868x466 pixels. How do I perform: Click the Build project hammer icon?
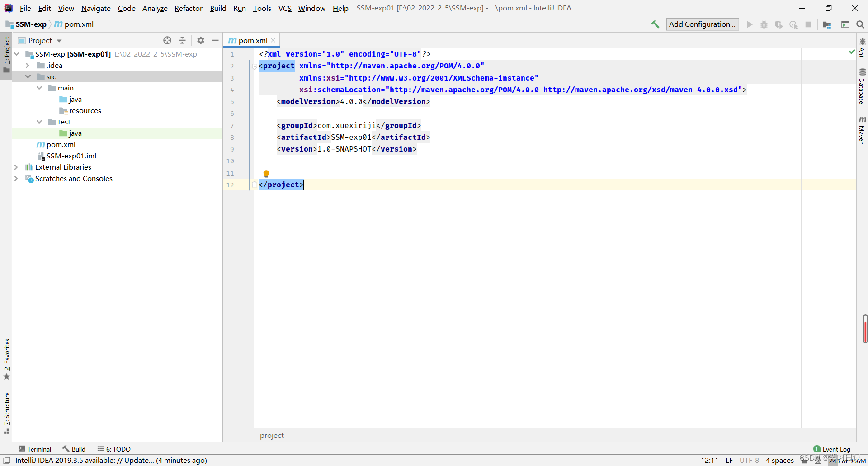point(655,24)
